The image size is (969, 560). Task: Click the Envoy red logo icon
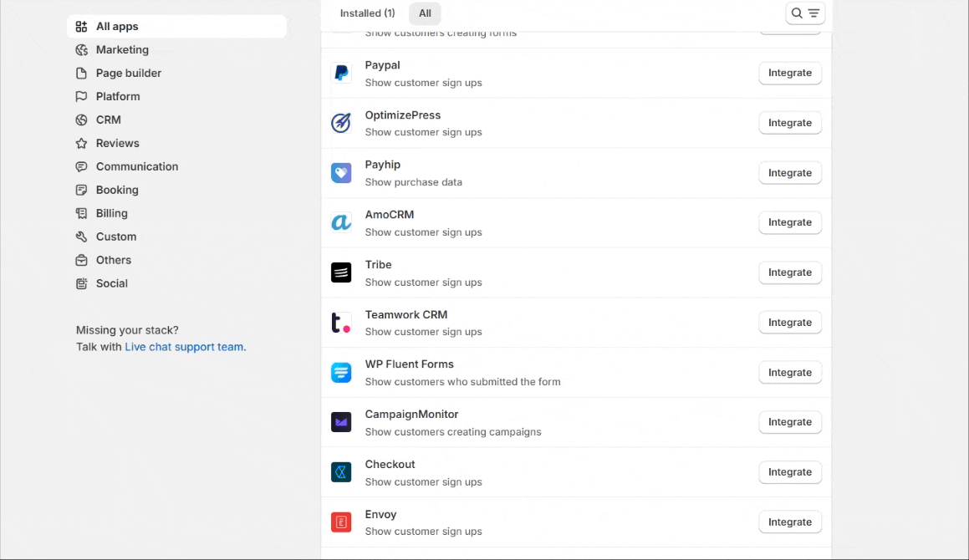tap(341, 522)
